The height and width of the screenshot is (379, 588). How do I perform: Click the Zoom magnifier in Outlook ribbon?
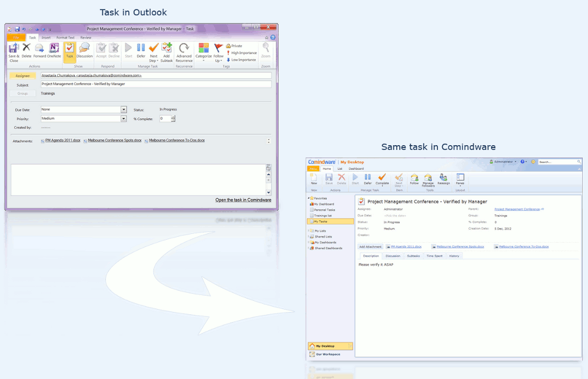266,51
